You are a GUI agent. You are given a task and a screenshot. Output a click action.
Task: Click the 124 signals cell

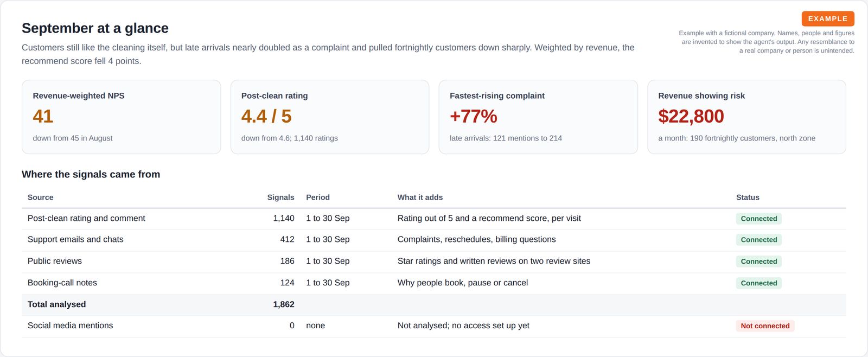pos(287,283)
